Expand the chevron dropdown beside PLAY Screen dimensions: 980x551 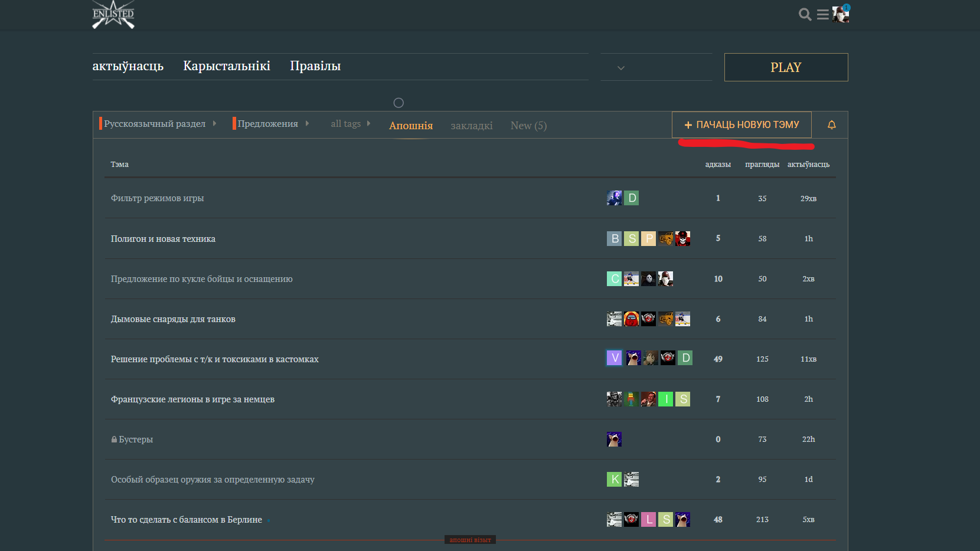(x=621, y=68)
